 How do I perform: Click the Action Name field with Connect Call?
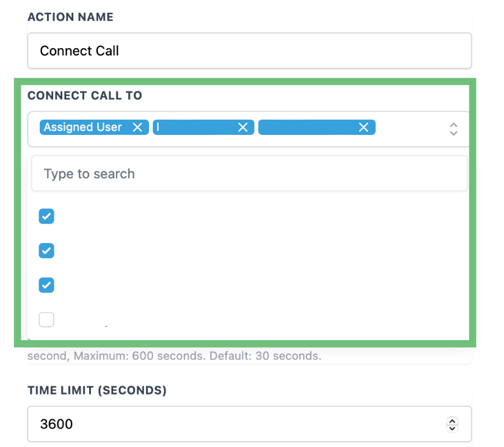[249, 51]
